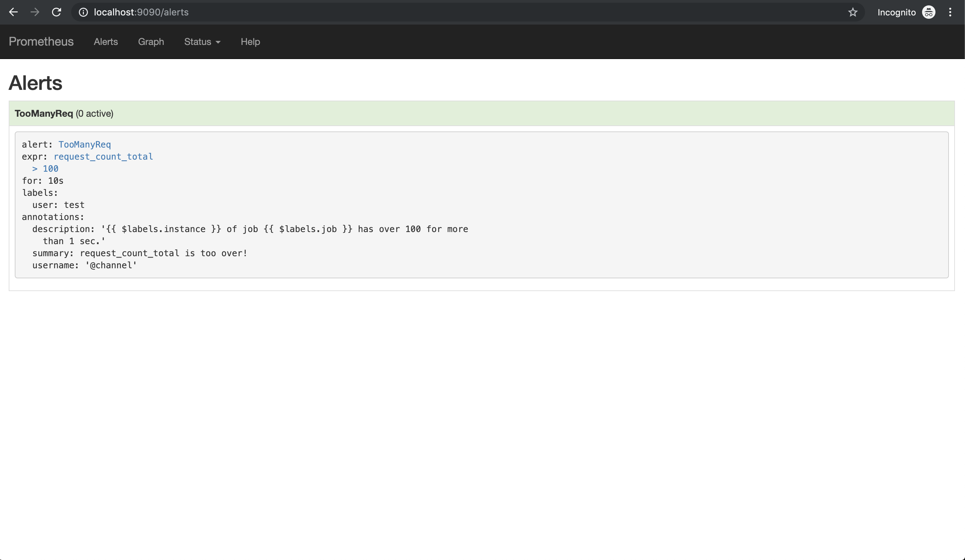Click the Incognito label text
This screenshot has width=965, height=560.
(897, 12)
